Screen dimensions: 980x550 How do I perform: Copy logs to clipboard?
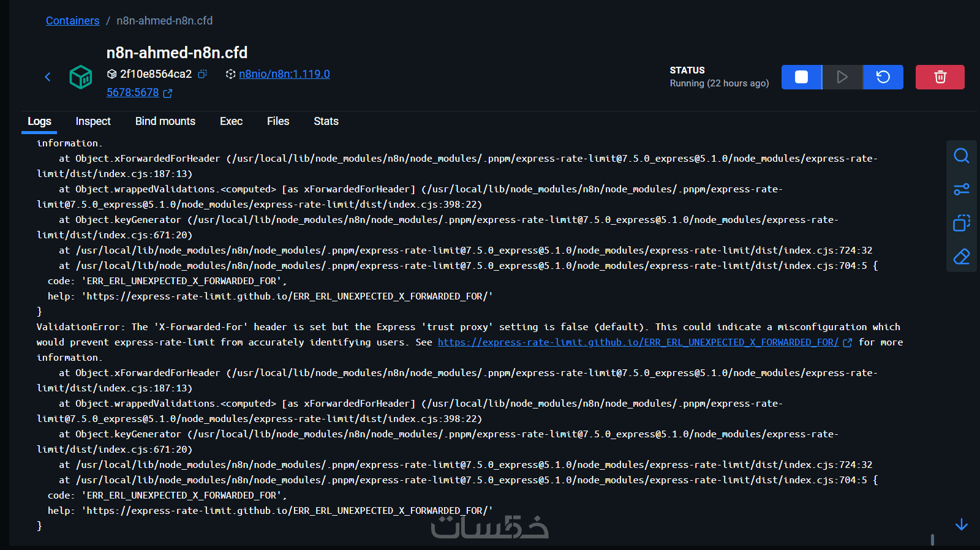click(x=962, y=223)
